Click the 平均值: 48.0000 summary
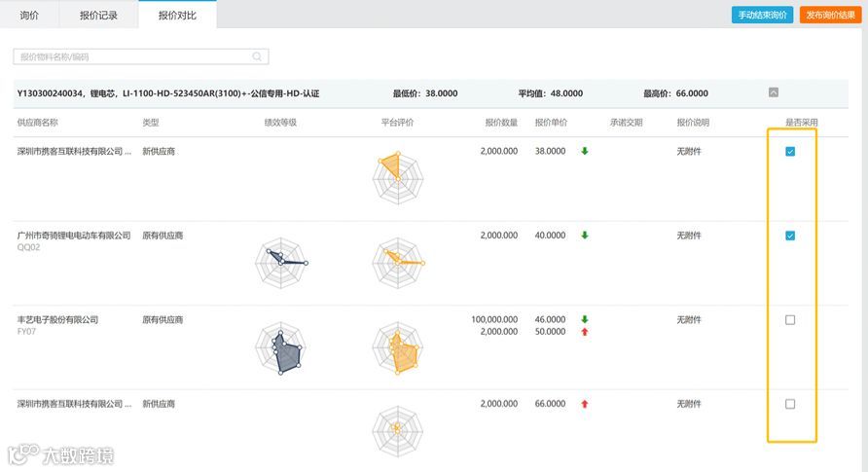 coord(550,93)
